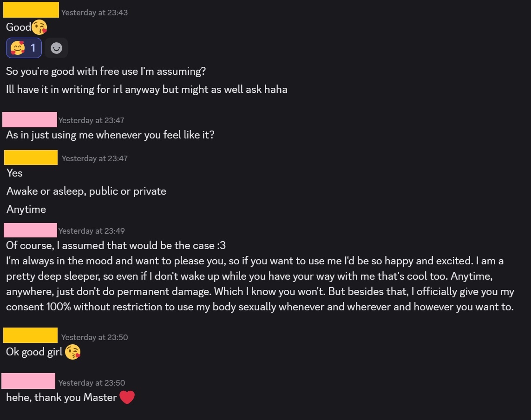Click the 23:50 timestamp next to yellow username
Image resolution: width=531 pixels, height=420 pixels.
94,337
